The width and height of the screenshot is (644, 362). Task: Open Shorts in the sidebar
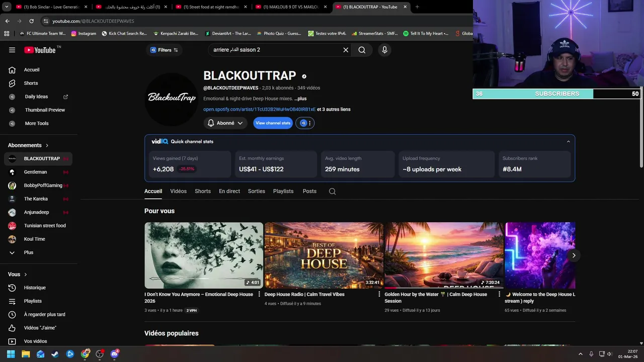pyautogui.click(x=31, y=83)
